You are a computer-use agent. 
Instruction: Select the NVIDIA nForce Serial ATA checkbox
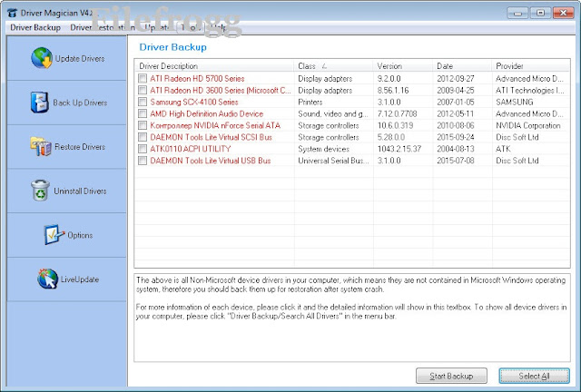[143, 125]
